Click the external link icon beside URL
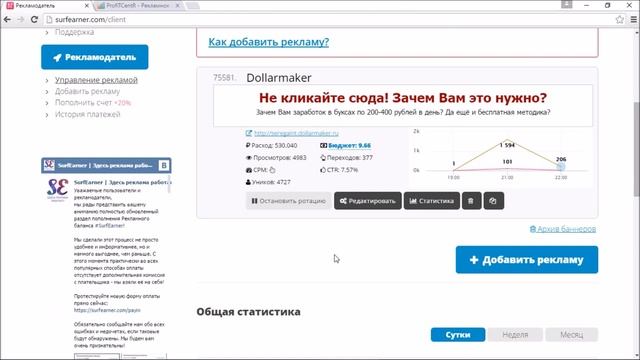640x360 pixels. pos(249,133)
